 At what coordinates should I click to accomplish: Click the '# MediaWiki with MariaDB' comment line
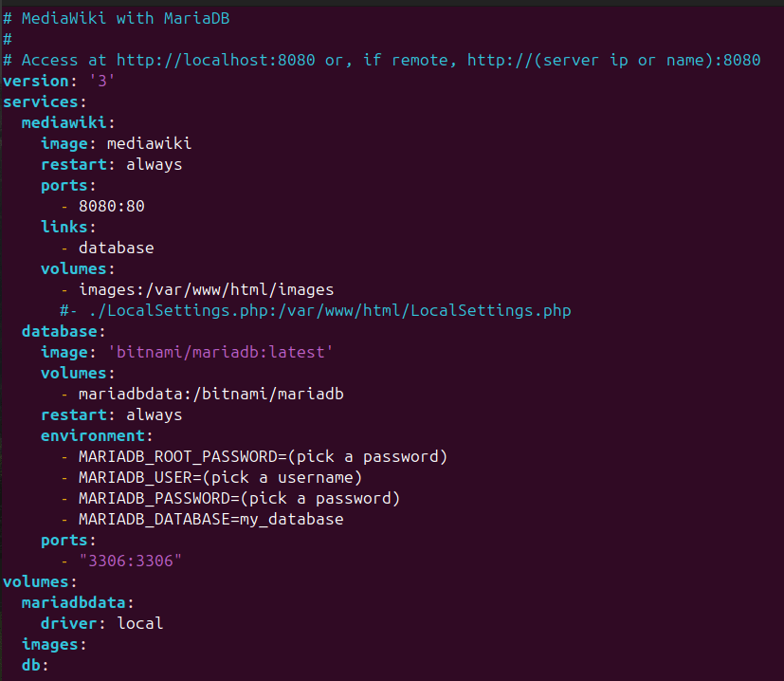click(117, 19)
